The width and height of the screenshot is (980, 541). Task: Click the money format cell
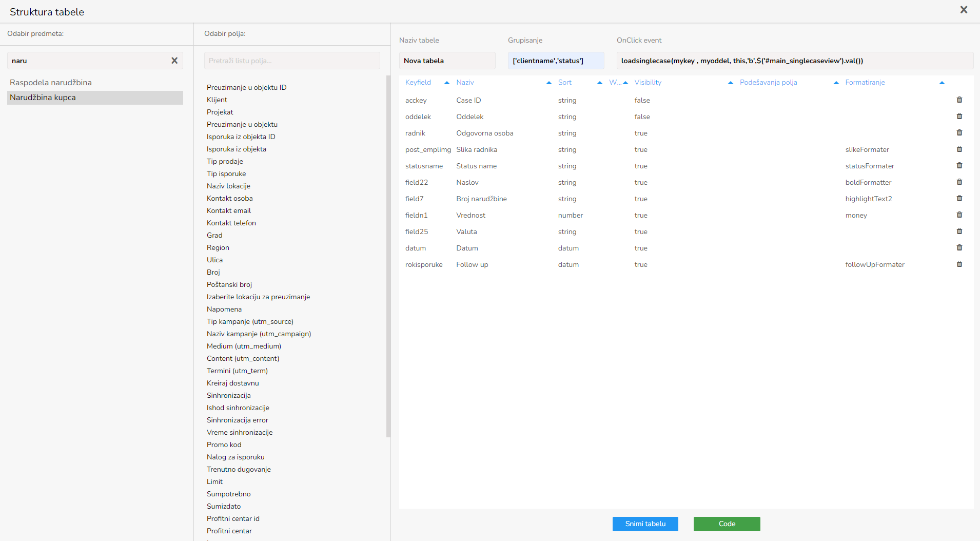click(856, 216)
